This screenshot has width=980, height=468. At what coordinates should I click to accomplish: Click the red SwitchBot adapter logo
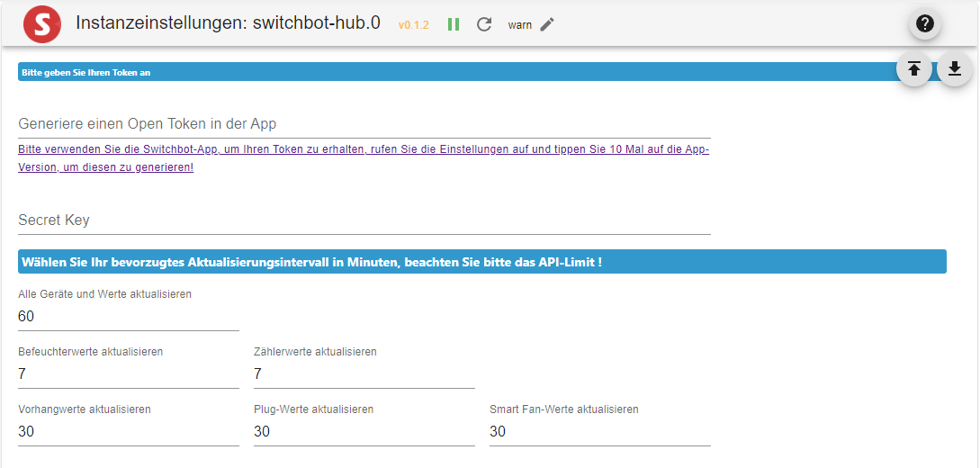[42, 23]
